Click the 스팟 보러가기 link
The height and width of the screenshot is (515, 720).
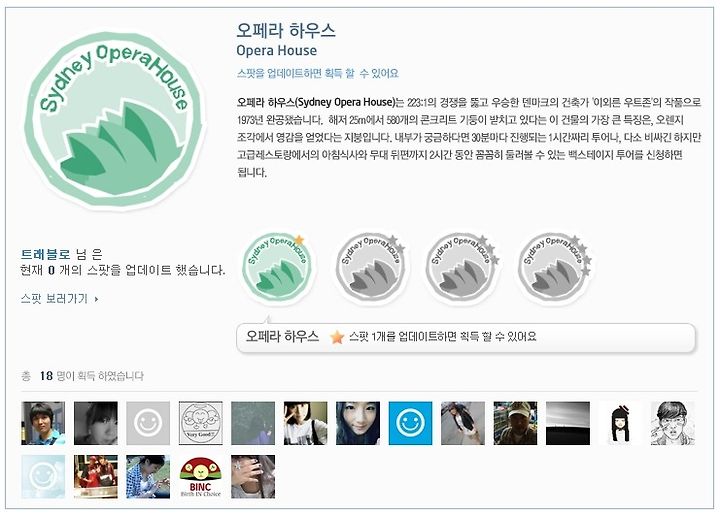click(54, 299)
